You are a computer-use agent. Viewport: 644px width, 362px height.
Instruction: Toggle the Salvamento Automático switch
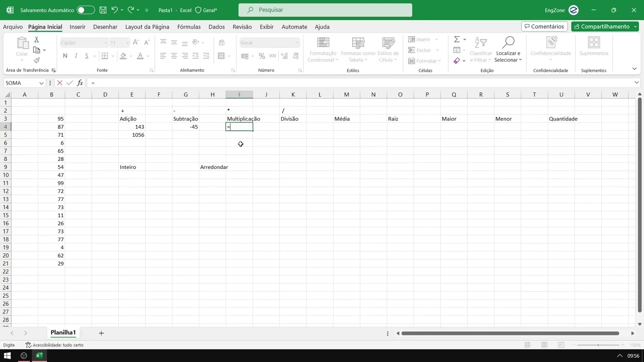[x=86, y=10]
